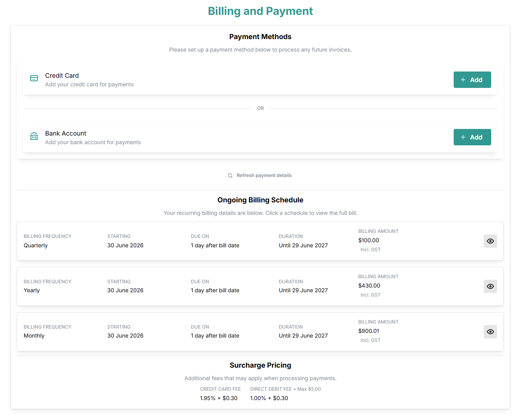
Task: Click the Credit Card title text
Action: 62,75
